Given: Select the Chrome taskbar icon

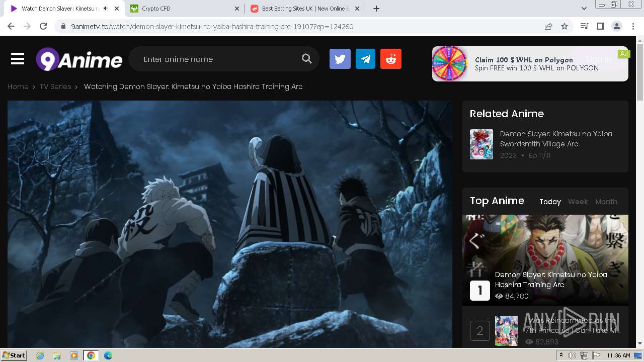Looking at the screenshot, I should pyautogui.click(x=91, y=355).
